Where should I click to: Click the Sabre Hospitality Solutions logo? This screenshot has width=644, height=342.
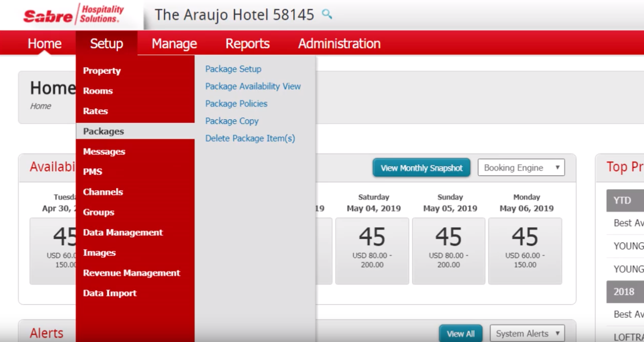click(73, 15)
